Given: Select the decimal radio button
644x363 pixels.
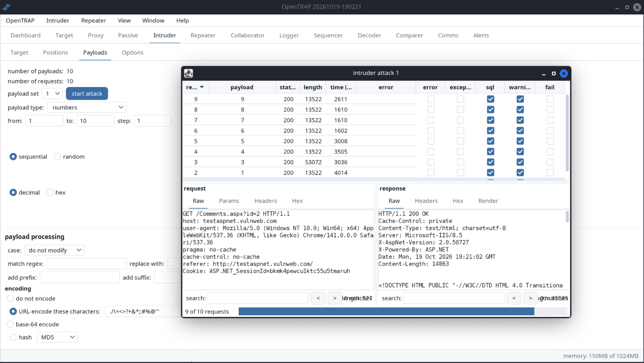Looking at the screenshot, I should (x=13, y=193).
